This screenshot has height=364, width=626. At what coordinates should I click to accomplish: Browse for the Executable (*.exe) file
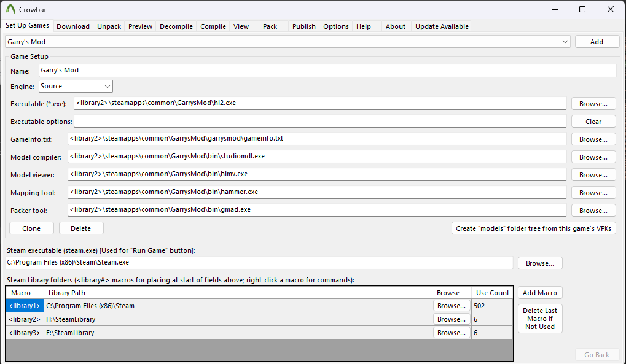(x=593, y=104)
